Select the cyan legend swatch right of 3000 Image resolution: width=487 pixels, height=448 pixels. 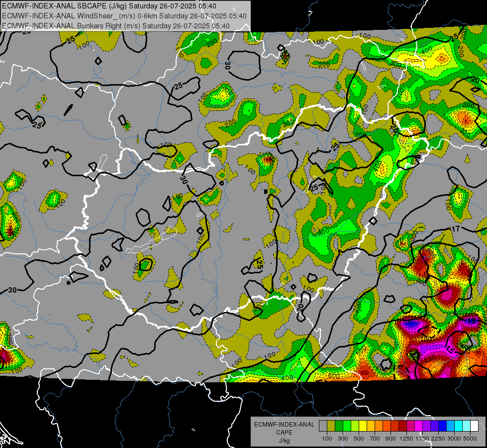(x=459, y=426)
